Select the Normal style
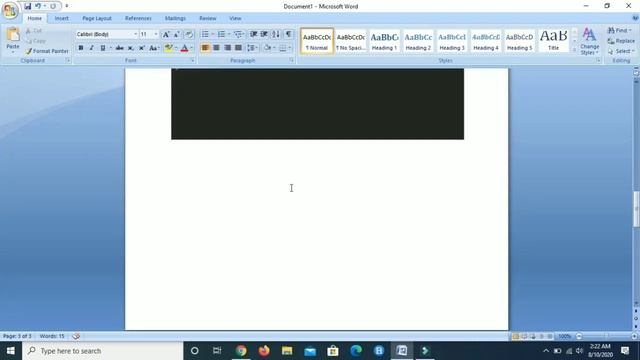 click(x=317, y=41)
